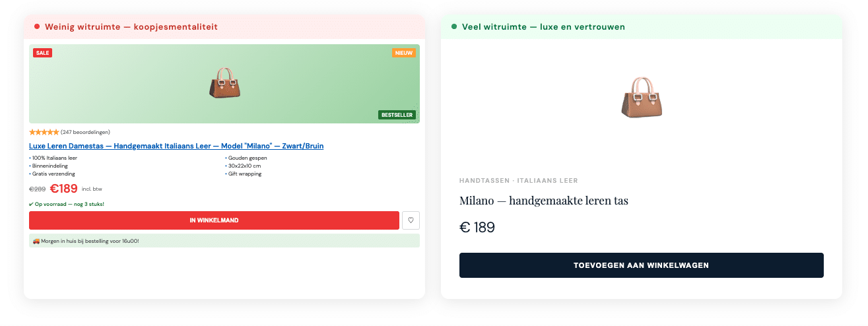Click the handbag image in right card
Viewport: 868px width, 326px height.
coord(641,97)
